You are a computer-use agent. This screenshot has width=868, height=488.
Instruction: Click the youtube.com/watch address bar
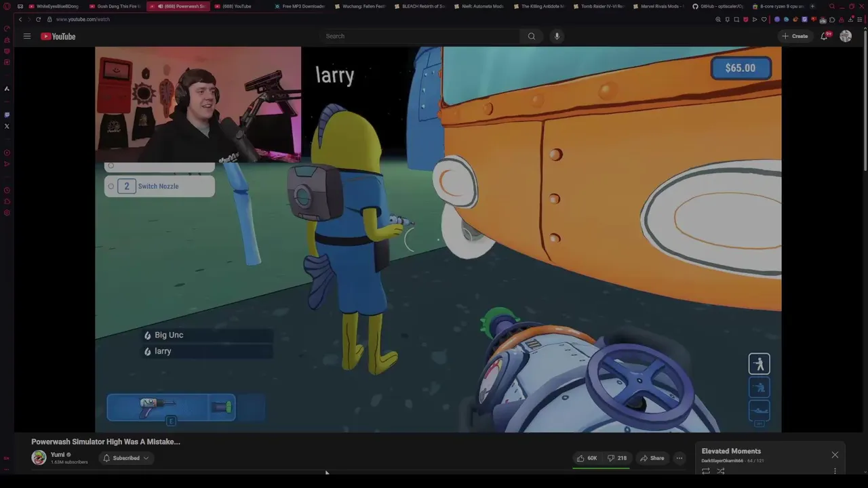(x=83, y=20)
